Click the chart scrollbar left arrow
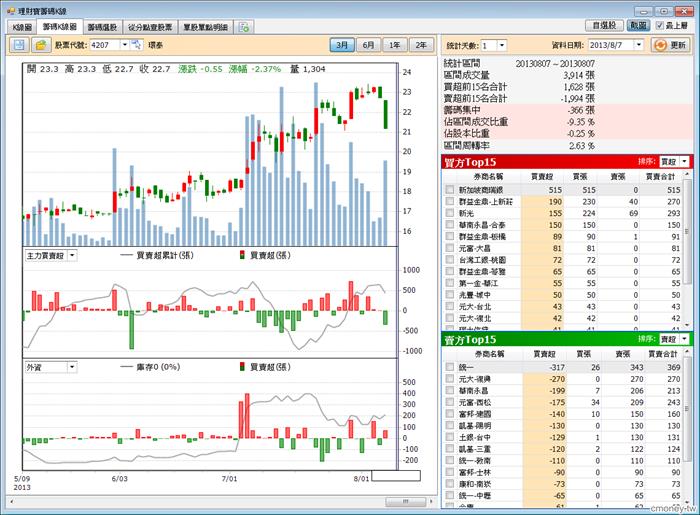The width and height of the screenshot is (700, 515). coord(12,502)
